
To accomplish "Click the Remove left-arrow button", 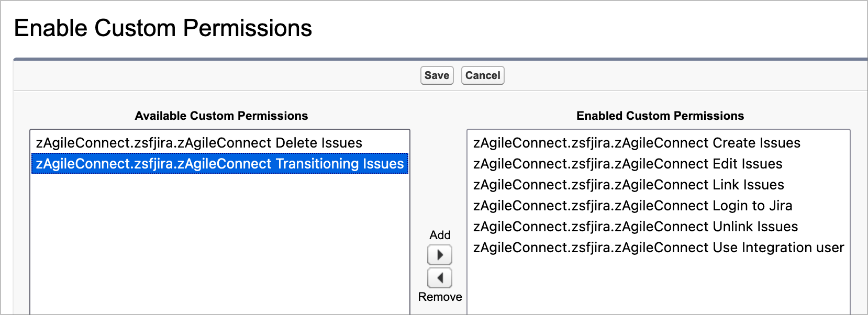I will [440, 278].
